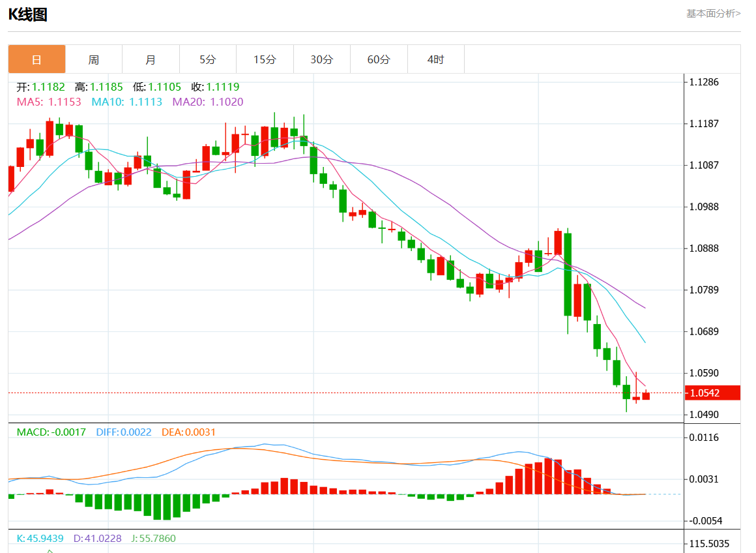The width and height of the screenshot is (756, 553).
Task: Click the D:41.0228 KDJ value
Action: click(97, 538)
